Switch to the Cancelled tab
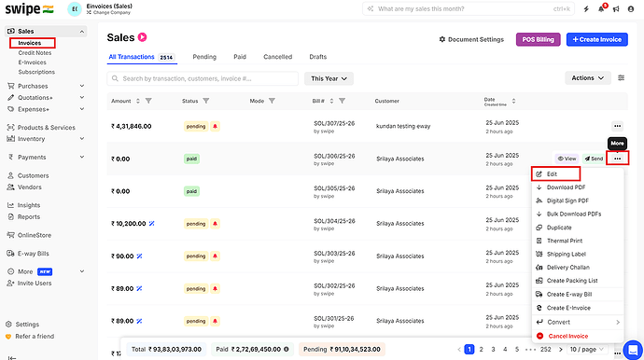The height and width of the screenshot is (360, 644). click(x=277, y=57)
